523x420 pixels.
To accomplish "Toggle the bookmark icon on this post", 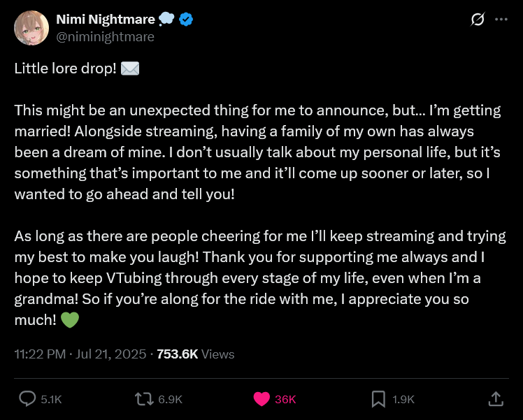I will click(378, 399).
